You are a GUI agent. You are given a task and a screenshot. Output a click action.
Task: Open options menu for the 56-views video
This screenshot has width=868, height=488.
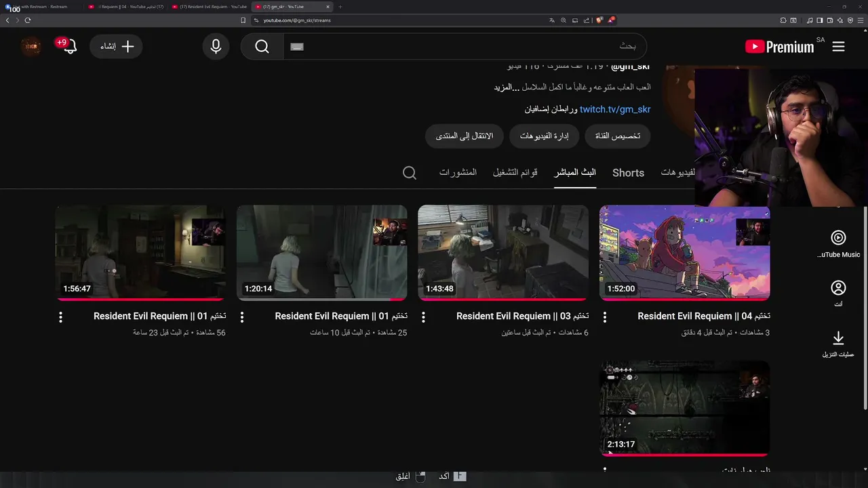pyautogui.click(x=60, y=317)
